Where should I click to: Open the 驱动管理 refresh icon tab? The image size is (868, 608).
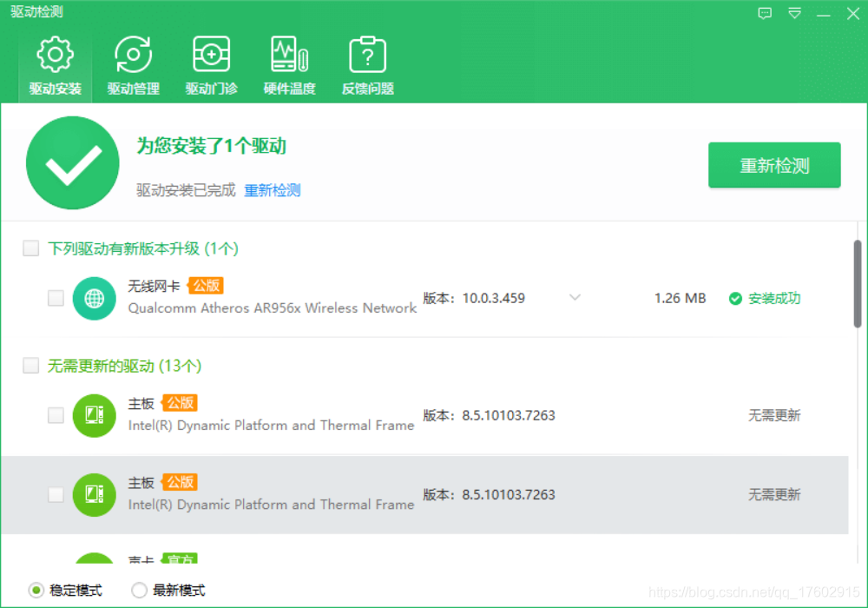tap(134, 65)
